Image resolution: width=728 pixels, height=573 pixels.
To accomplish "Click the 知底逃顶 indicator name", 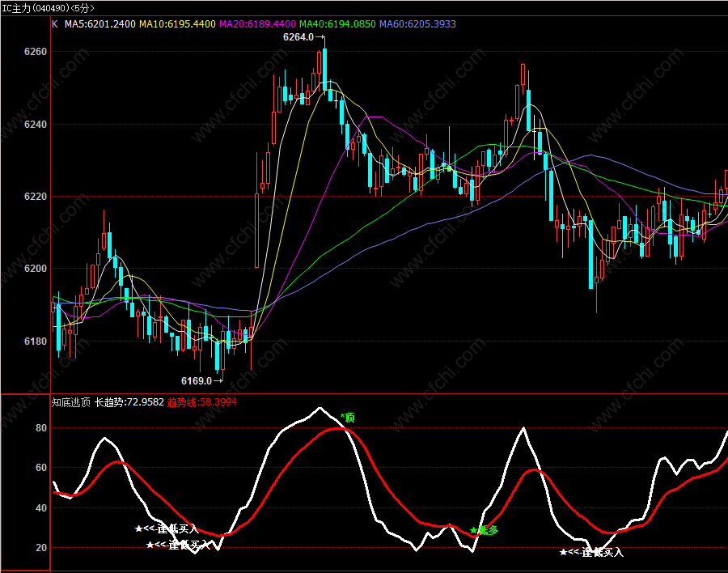I will tap(70, 402).
